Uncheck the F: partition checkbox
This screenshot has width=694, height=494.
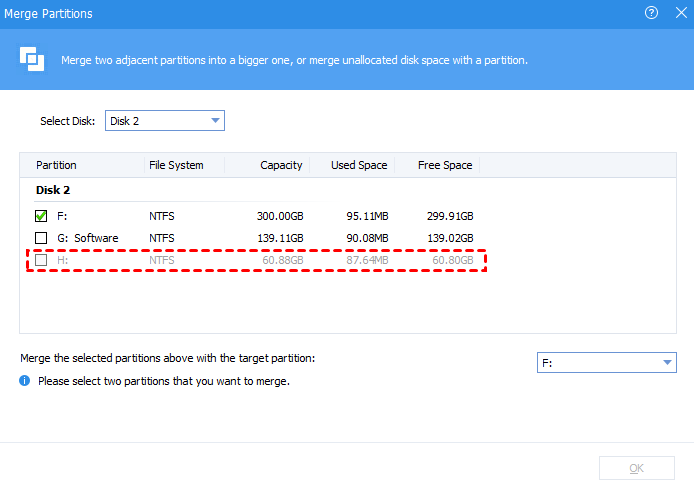41,216
